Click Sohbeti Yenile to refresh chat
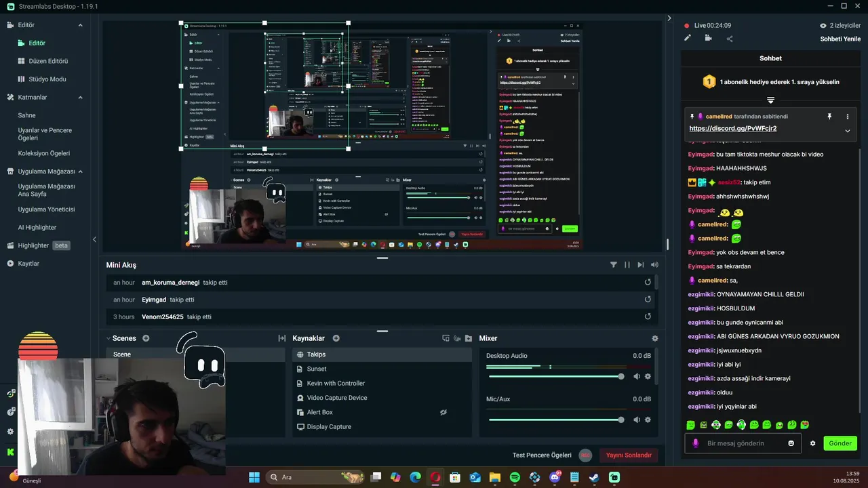 pos(840,39)
